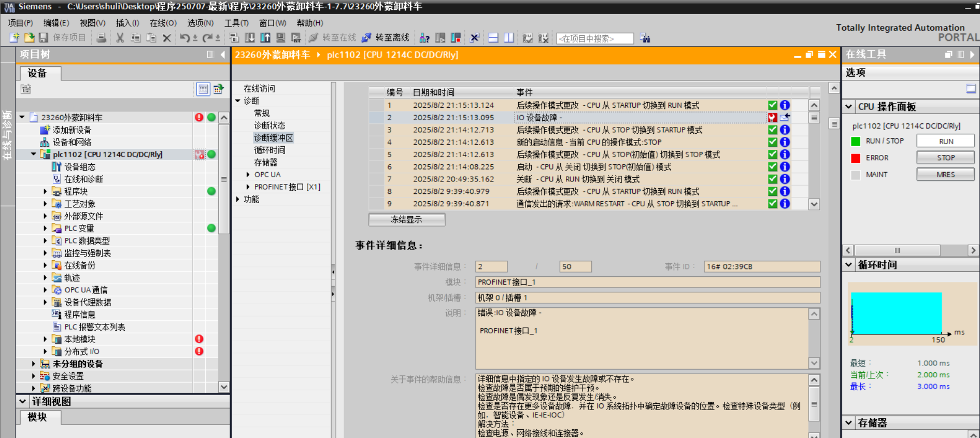The width and height of the screenshot is (980, 438).
Task: Click the 保存项目 save project button
Action: pyautogui.click(x=62, y=38)
